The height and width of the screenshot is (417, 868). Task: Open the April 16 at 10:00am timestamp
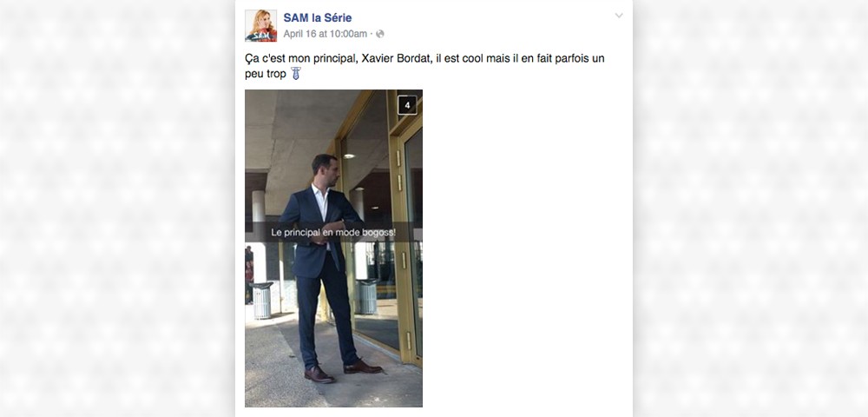click(x=325, y=34)
